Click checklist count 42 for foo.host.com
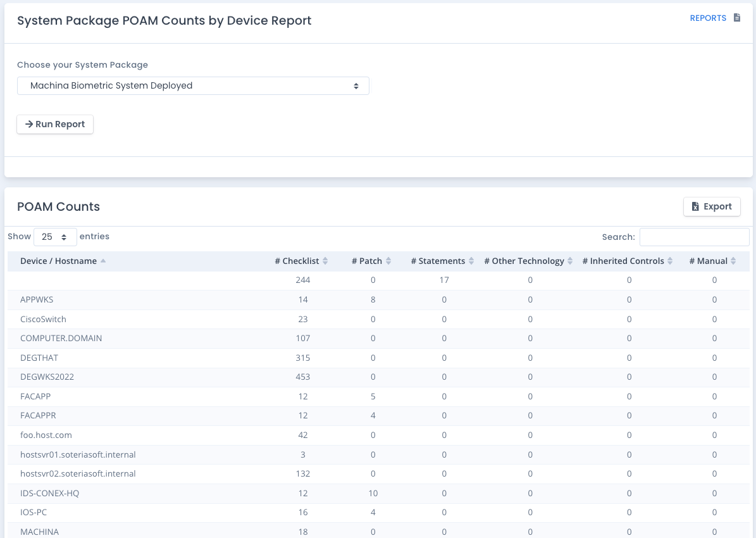 tap(303, 435)
